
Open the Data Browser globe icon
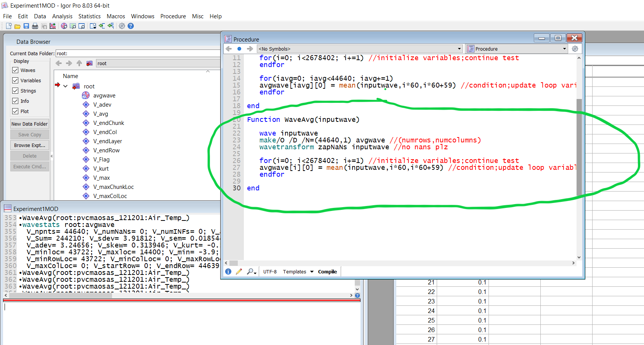(64, 26)
